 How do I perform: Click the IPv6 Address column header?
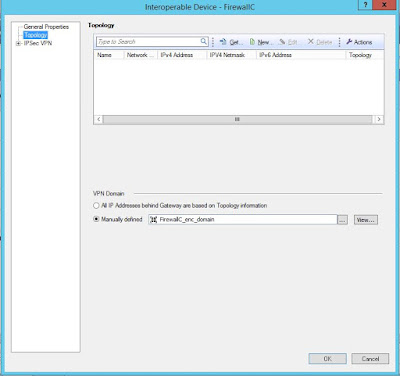301,55
